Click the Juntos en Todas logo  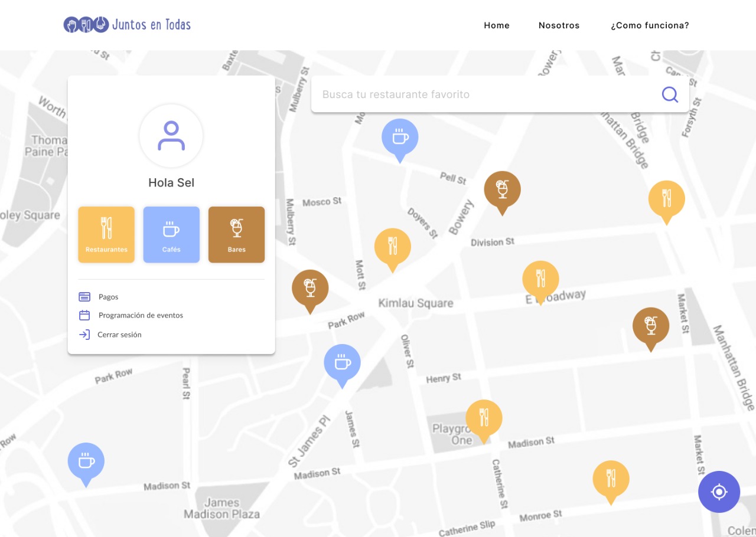(127, 25)
